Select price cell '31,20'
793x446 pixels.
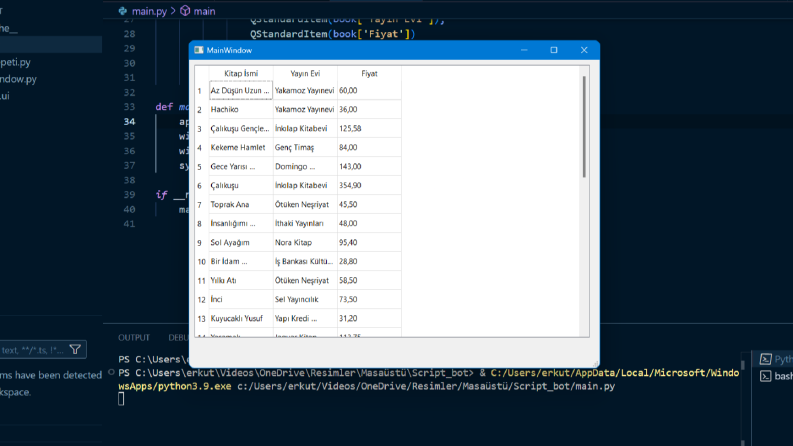369,318
